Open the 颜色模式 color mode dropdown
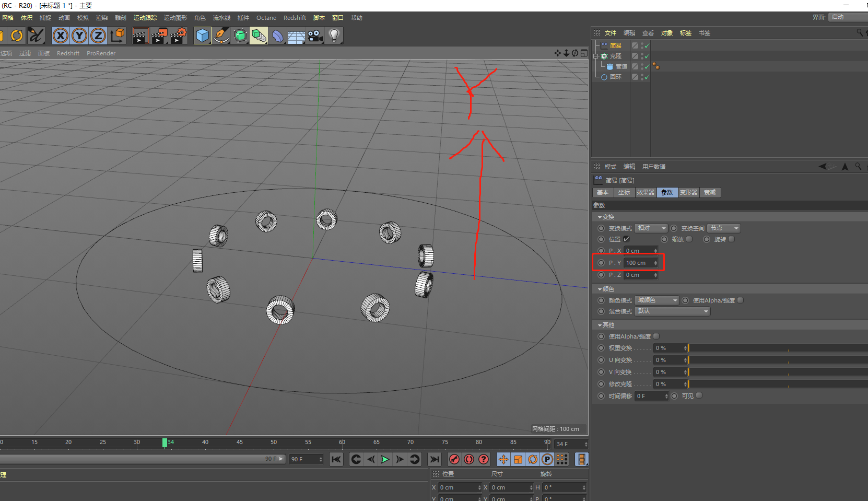868x501 pixels. tap(657, 300)
